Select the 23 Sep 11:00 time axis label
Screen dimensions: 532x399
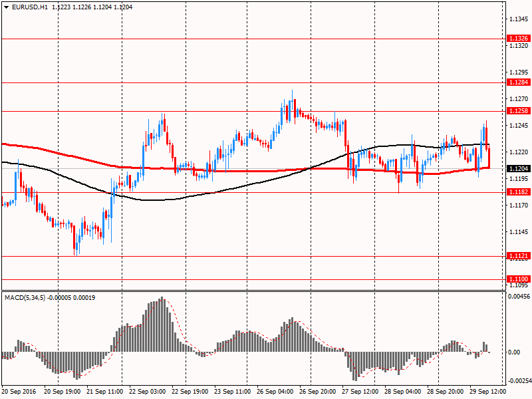coord(232,392)
